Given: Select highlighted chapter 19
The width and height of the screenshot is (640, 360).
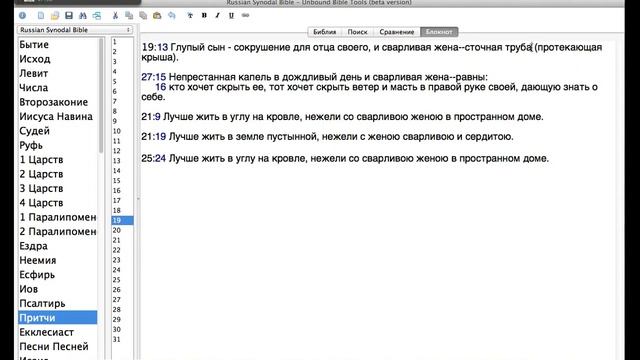Looking at the screenshot, I should (122, 220).
